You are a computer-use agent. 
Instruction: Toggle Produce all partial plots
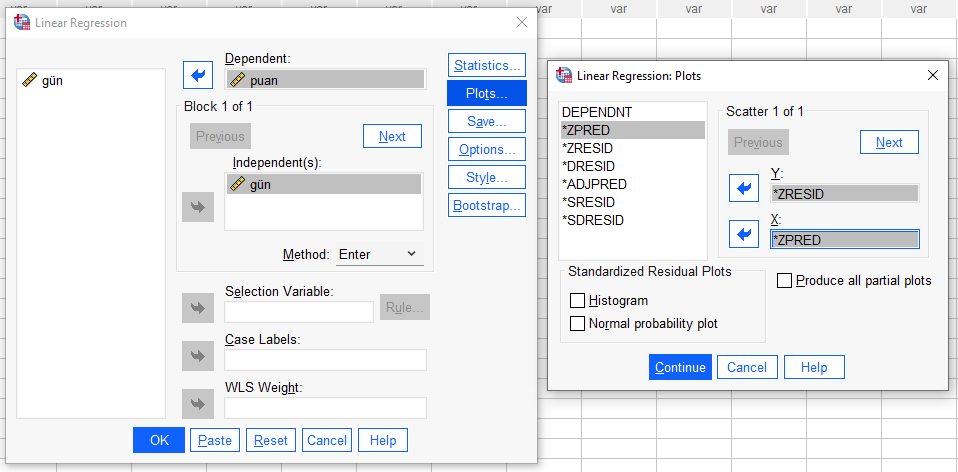click(x=785, y=281)
